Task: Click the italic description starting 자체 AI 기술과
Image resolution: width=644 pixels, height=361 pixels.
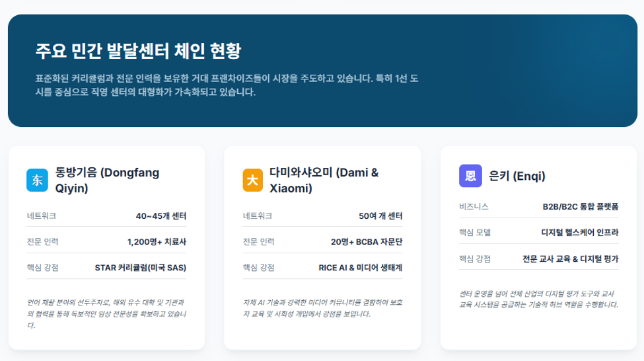Action: click(322, 308)
